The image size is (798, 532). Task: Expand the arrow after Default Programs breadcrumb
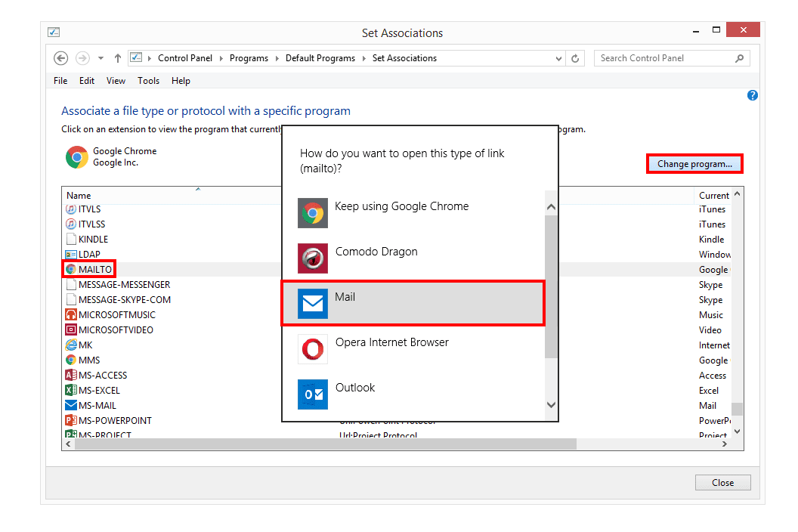[x=364, y=58]
